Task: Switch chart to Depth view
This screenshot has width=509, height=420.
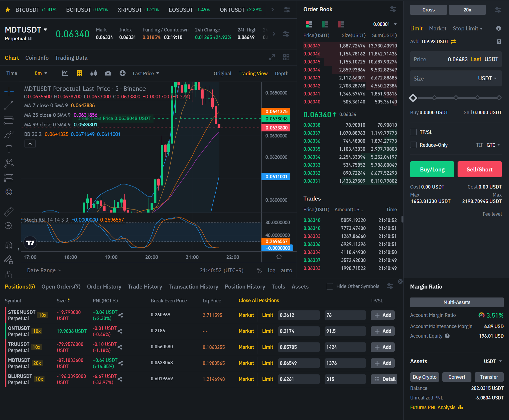Action: coord(282,74)
